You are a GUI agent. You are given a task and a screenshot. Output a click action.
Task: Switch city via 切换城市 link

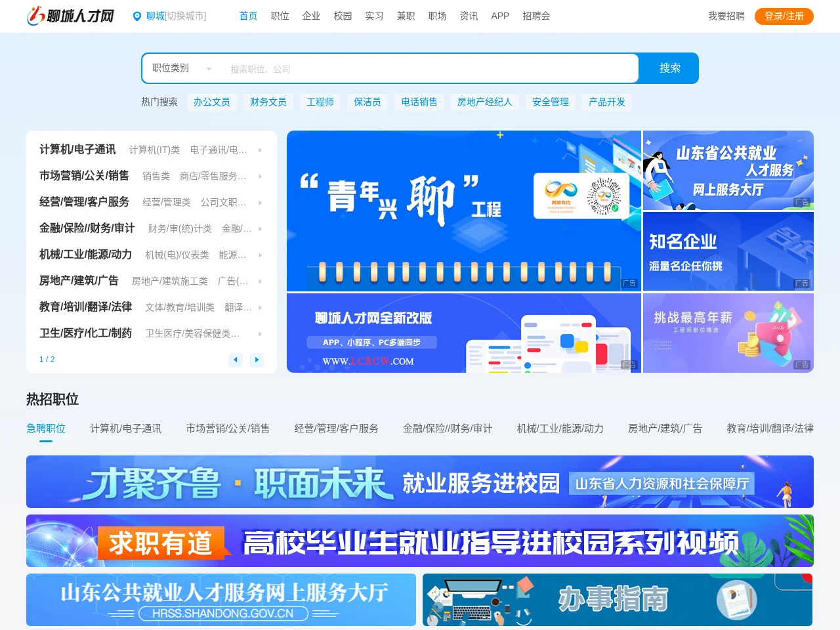click(186, 16)
